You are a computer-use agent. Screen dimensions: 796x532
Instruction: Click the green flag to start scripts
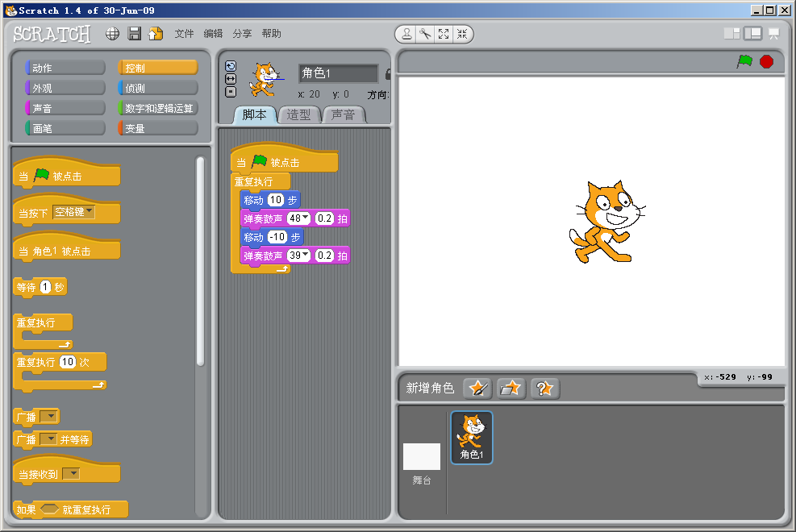[x=744, y=61]
